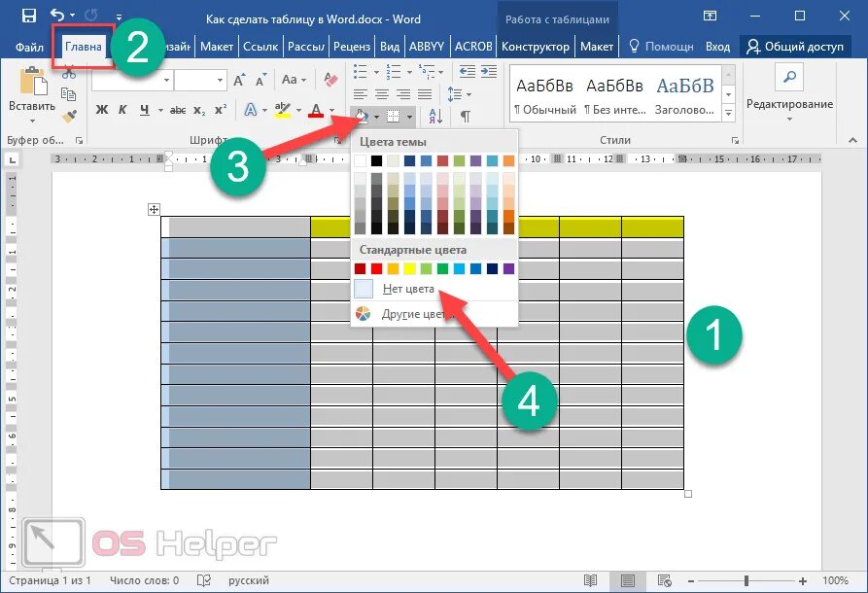Sort text with the A-Z icon

[x=435, y=116]
